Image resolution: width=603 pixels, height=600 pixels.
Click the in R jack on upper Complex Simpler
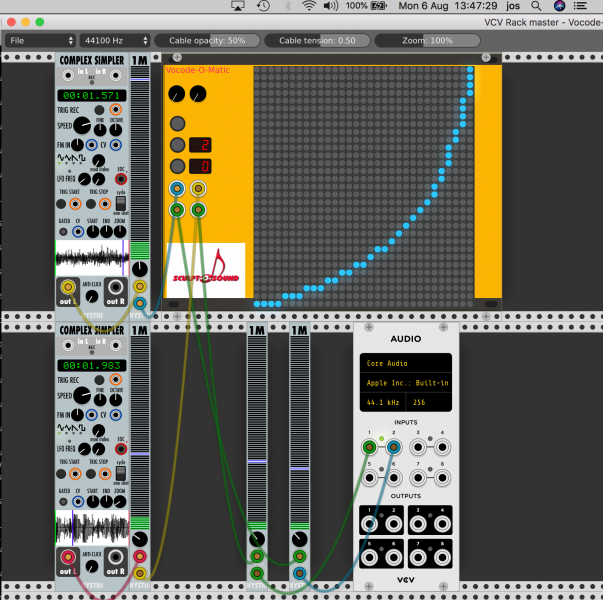[115, 75]
